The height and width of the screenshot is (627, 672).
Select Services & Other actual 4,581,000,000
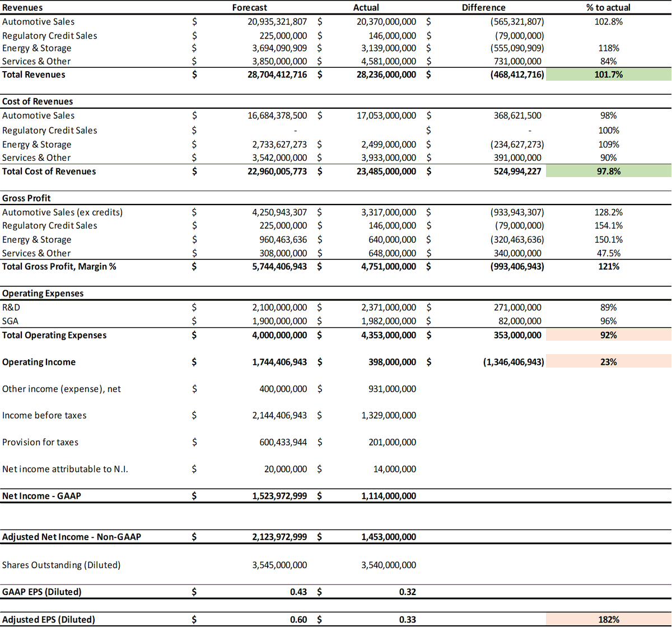[389, 61]
